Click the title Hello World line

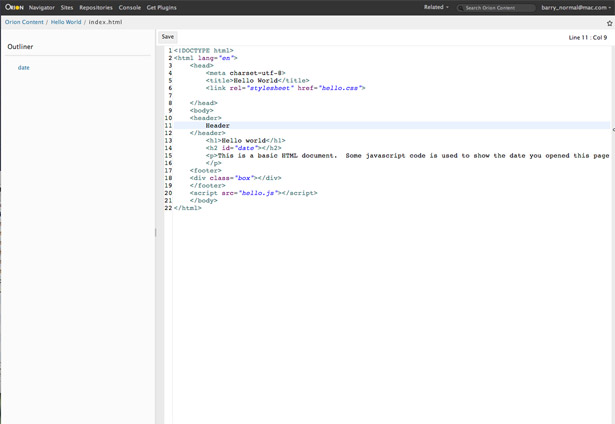(x=257, y=80)
